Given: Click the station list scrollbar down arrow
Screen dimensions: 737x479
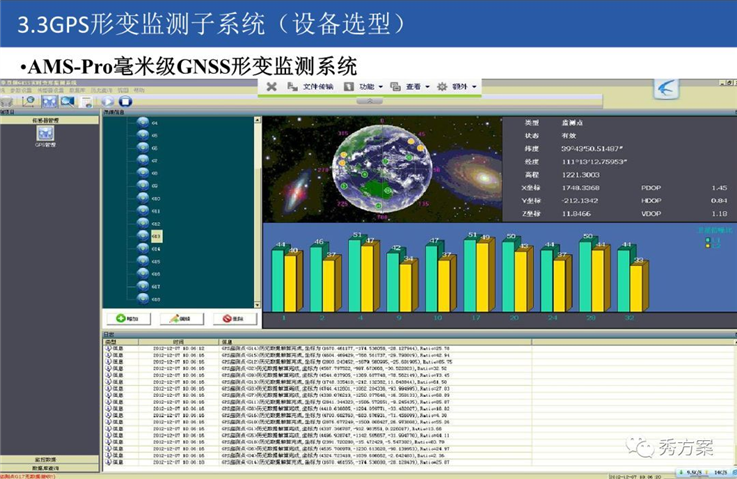Looking at the screenshot, I should pos(257,305).
